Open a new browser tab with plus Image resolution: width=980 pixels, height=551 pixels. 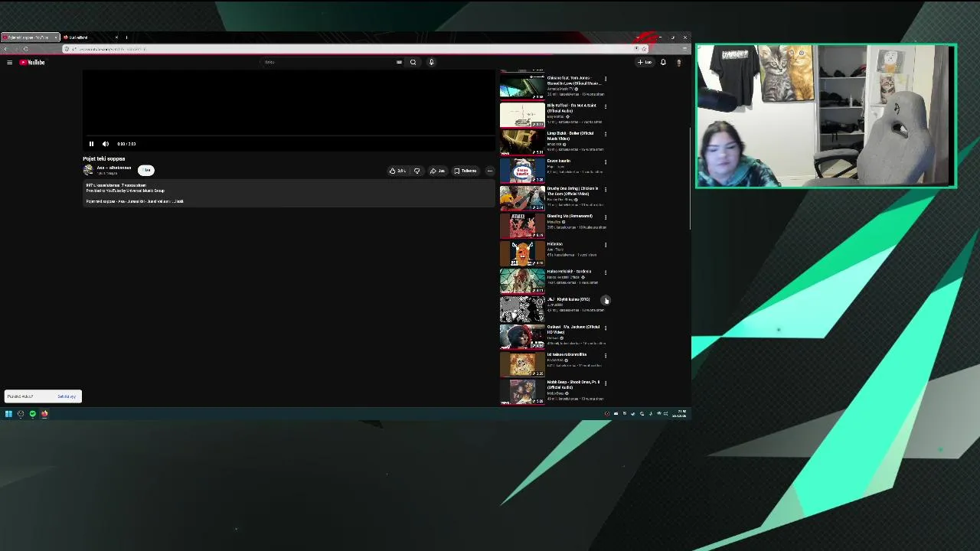126,37
